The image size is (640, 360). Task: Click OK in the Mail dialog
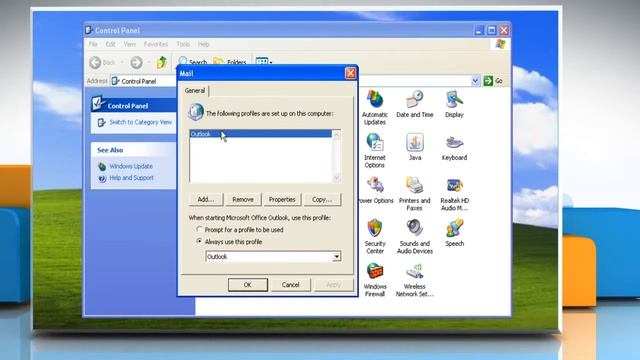[248, 285]
